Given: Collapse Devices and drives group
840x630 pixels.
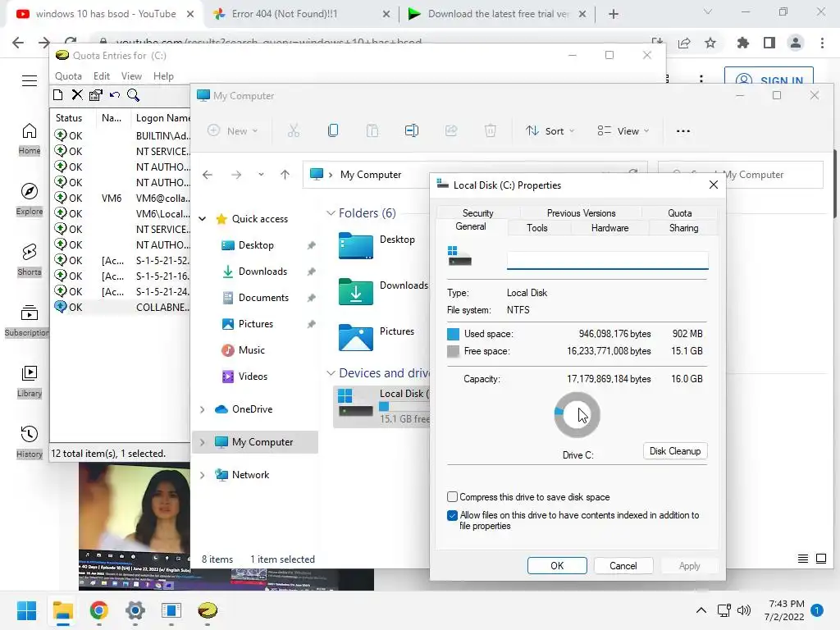Looking at the screenshot, I should (x=331, y=373).
